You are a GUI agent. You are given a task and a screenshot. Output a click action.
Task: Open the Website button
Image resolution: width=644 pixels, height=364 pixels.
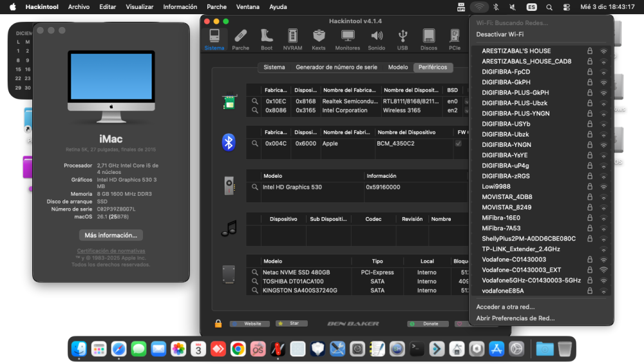[249, 324]
